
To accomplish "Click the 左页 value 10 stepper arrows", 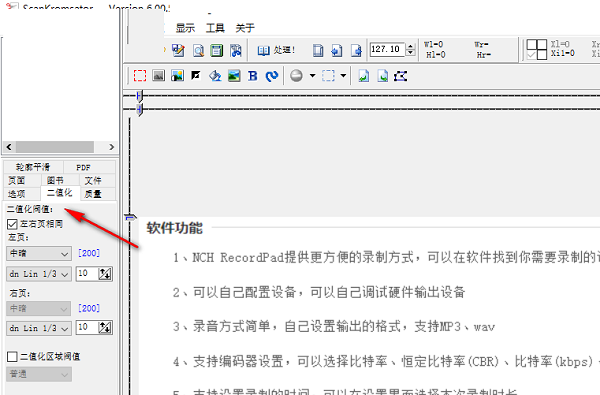I will click(x=105, y=274).
